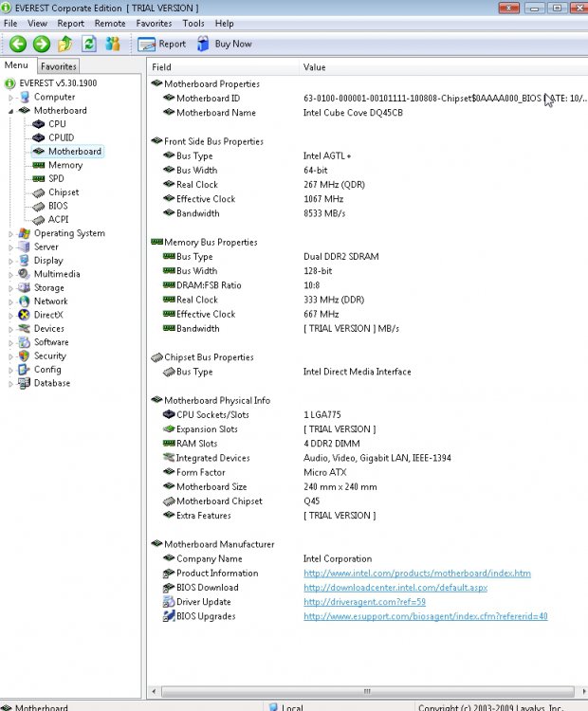Switch to the Favorites tab
588x711 pixels.
pyautogui.click(x=59, y=66)
